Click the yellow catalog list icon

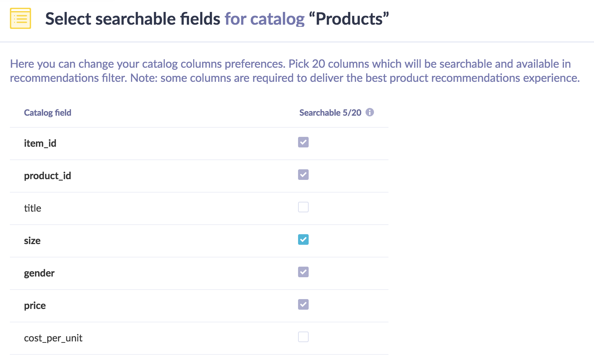tap(20, 18)
